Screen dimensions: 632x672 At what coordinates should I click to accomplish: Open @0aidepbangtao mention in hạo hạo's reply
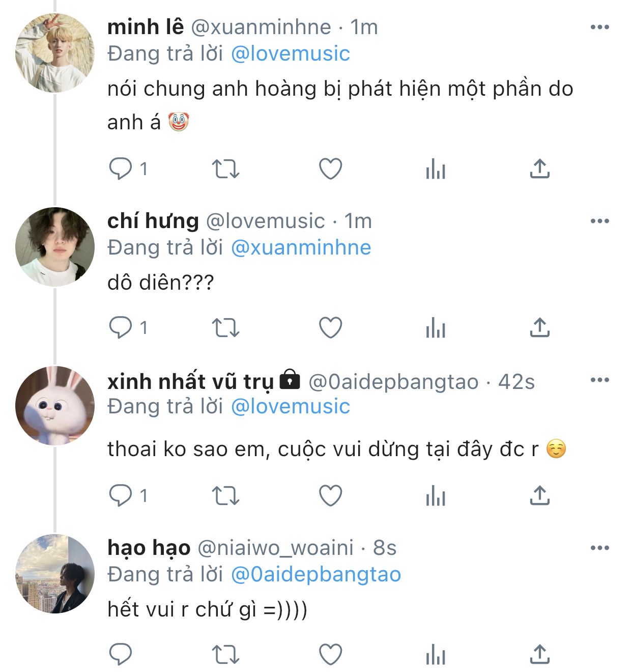[315, 574]
